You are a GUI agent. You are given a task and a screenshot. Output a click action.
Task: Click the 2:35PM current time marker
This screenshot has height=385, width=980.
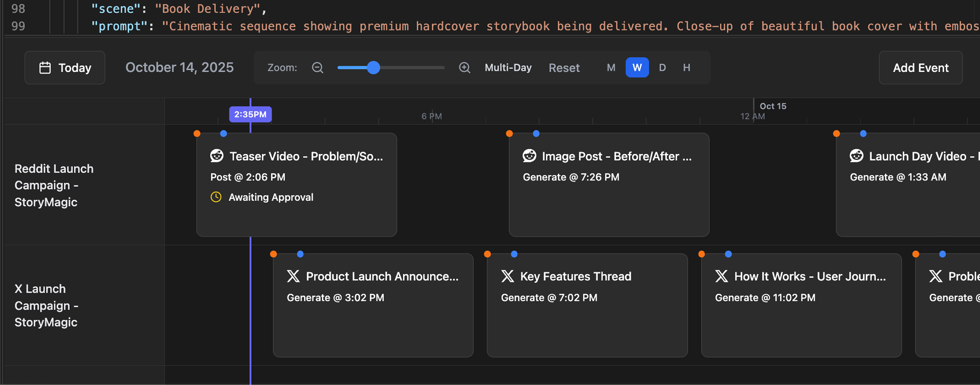(x=250, y=114)
